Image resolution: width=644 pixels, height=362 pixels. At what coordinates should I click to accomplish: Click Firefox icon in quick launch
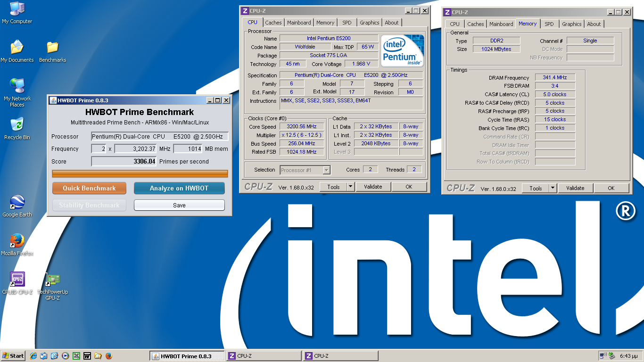(108, 356)
